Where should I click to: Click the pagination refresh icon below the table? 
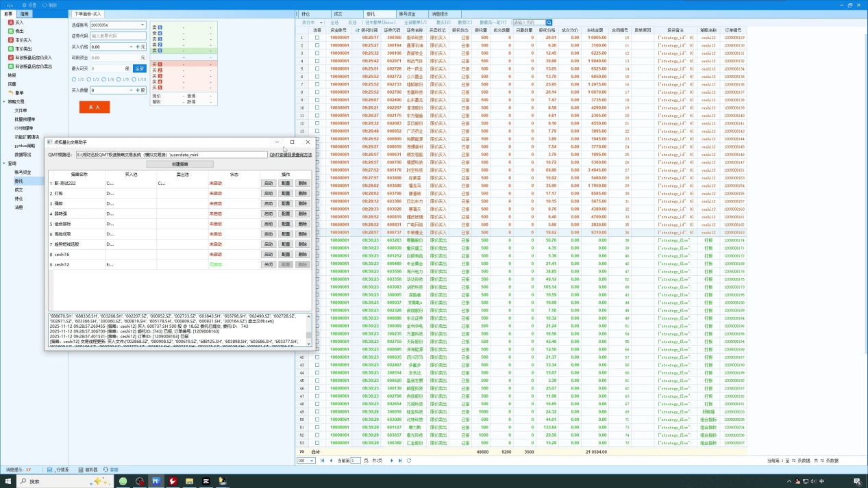pos(409,461)
